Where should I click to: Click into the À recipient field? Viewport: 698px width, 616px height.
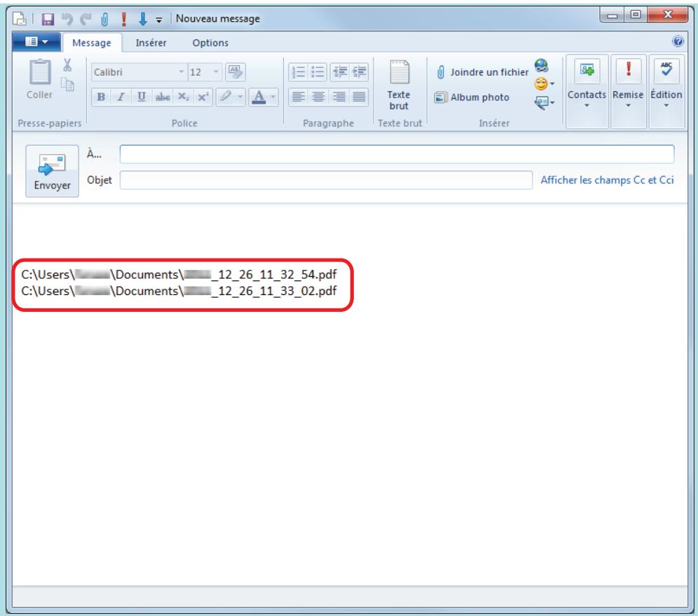pos(397,154)
